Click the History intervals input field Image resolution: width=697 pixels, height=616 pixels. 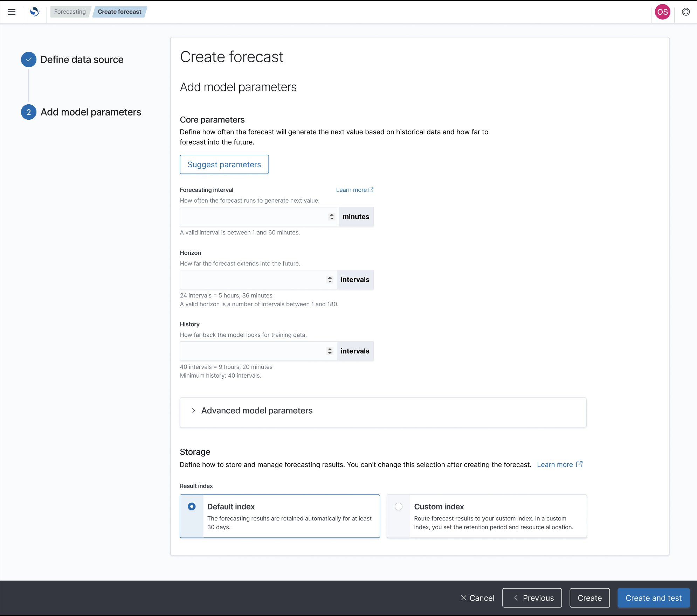[253, 351]
